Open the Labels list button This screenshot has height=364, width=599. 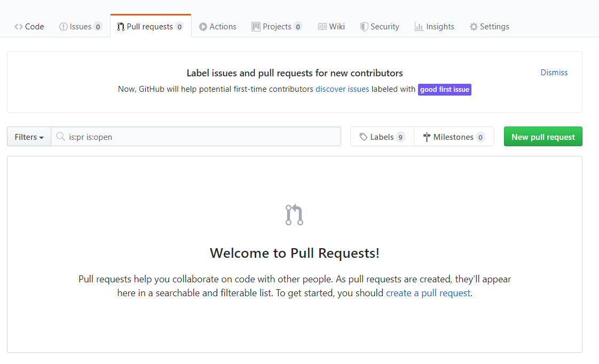click(x=382, y=137)
